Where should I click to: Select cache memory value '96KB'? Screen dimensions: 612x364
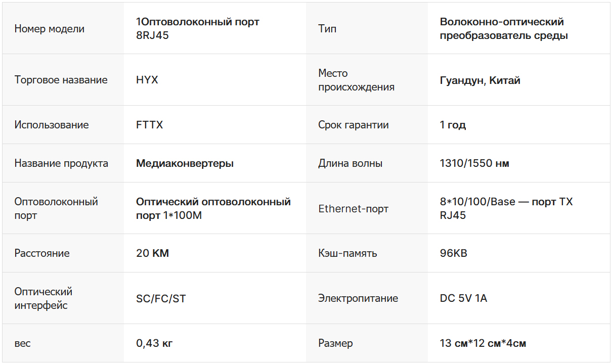click(454, 253)
